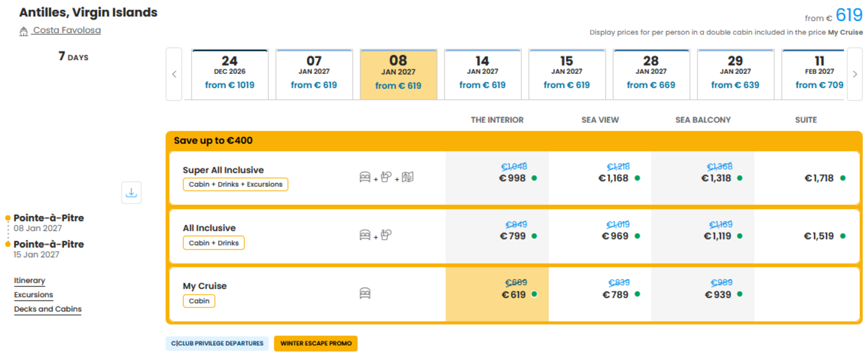Select the 14 Jan 2027 departure tab
This screenshot has width=868, height=356.
pyautogui.click(x=483, y=74)
